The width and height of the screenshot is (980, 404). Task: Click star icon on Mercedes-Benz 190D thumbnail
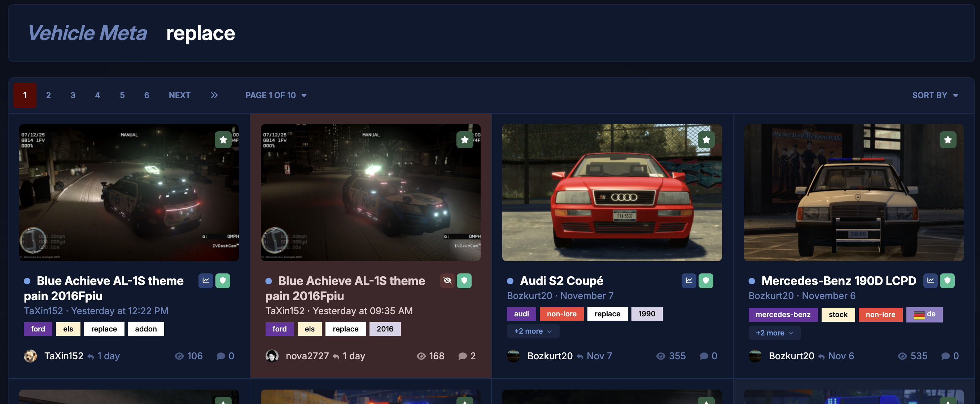(948, 140)
